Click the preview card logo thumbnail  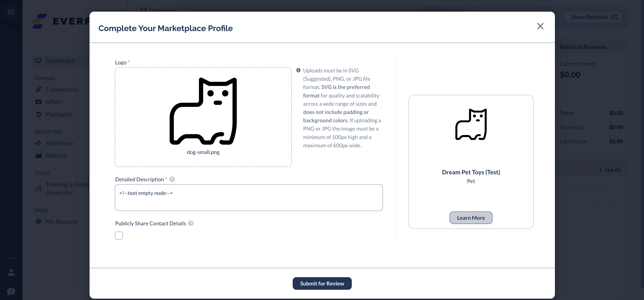pyautogui.click(x=471, y=124)
